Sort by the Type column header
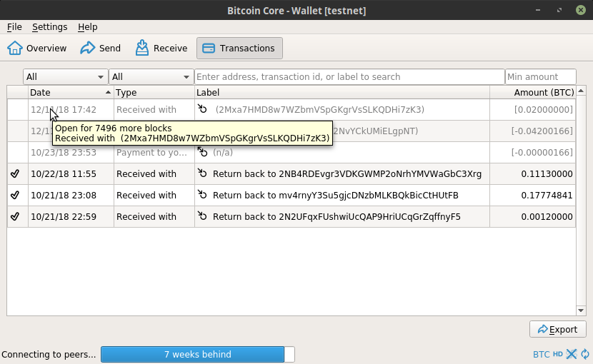The height and width of the screenshot is (364, 593). tap(154, 93)
